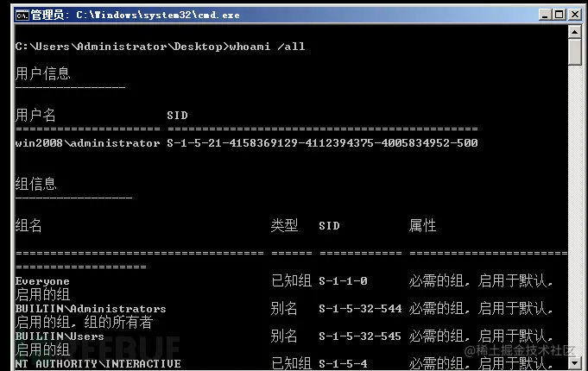Viewport: 588px width, 371px height.
Task: Click '别名' type in BUILTIN\Administrators row
Action: point(284,308)
